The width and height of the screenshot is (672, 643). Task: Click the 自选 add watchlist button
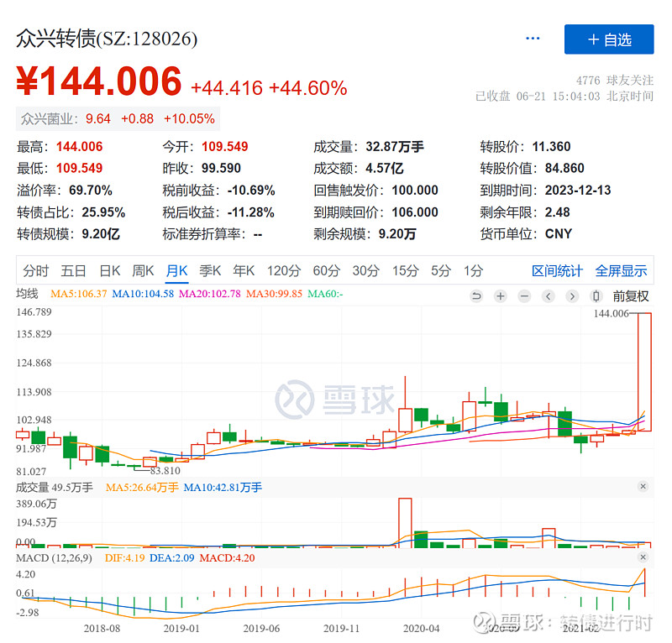point(608,39)
